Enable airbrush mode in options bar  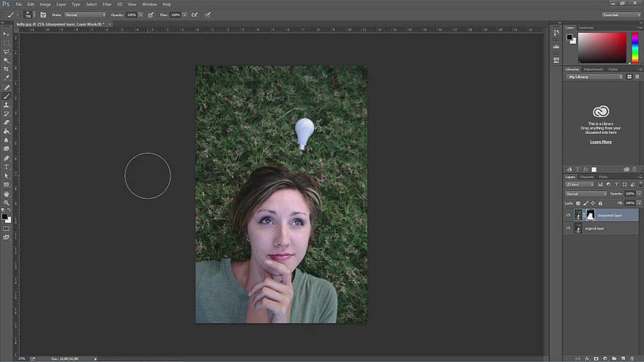tap(194, 15)
